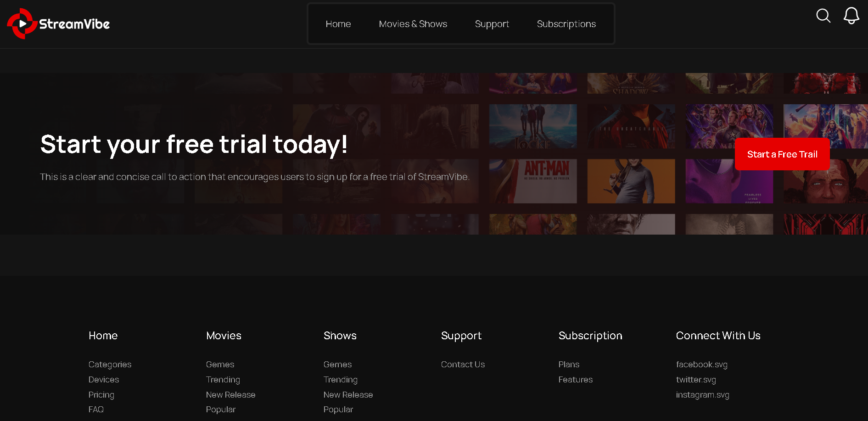Viewport: 868px width, 421px height.
Task: Open the notifications bell
Action: point(851,16)
